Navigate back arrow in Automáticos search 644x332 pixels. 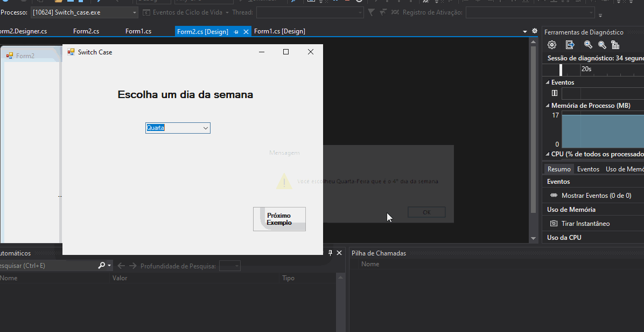121,266
